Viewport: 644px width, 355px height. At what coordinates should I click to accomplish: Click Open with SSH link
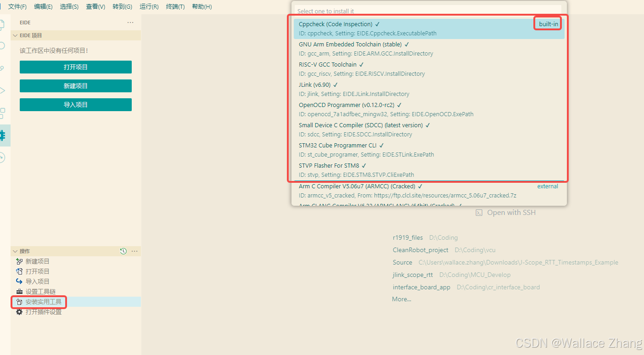coord(511,213)
